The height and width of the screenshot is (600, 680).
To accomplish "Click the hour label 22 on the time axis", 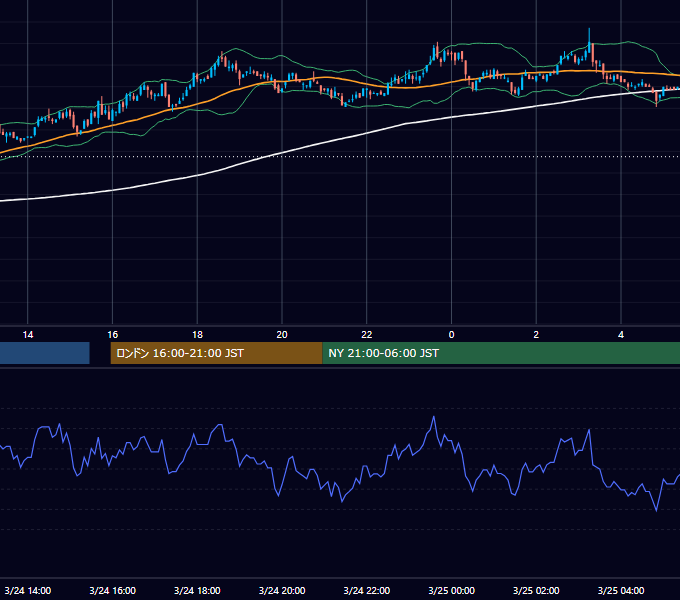I will (367, 334).
